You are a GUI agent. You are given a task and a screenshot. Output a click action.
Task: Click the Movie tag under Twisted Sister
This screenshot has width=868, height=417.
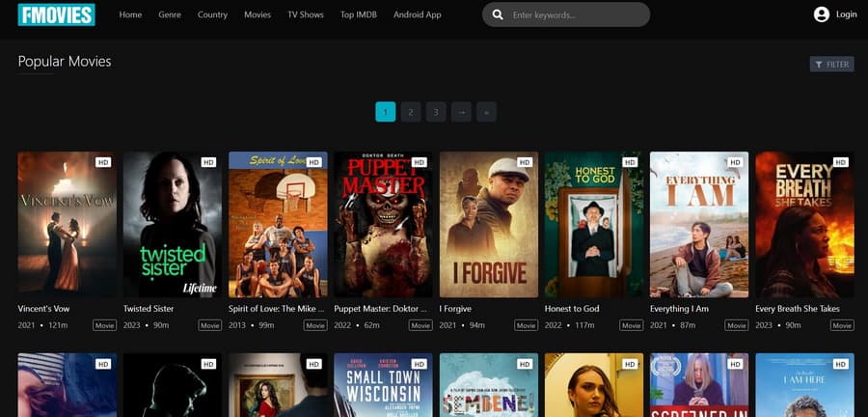[210, 325]
